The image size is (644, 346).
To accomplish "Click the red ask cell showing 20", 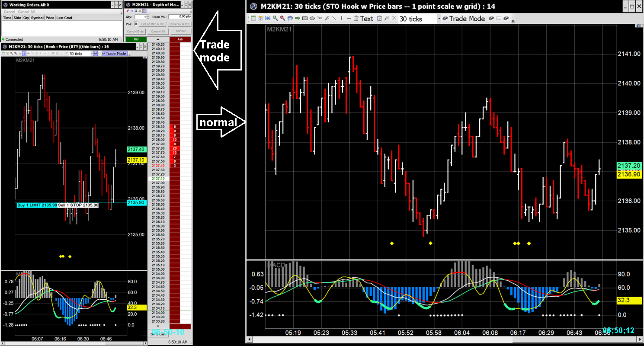I will 175,148.
